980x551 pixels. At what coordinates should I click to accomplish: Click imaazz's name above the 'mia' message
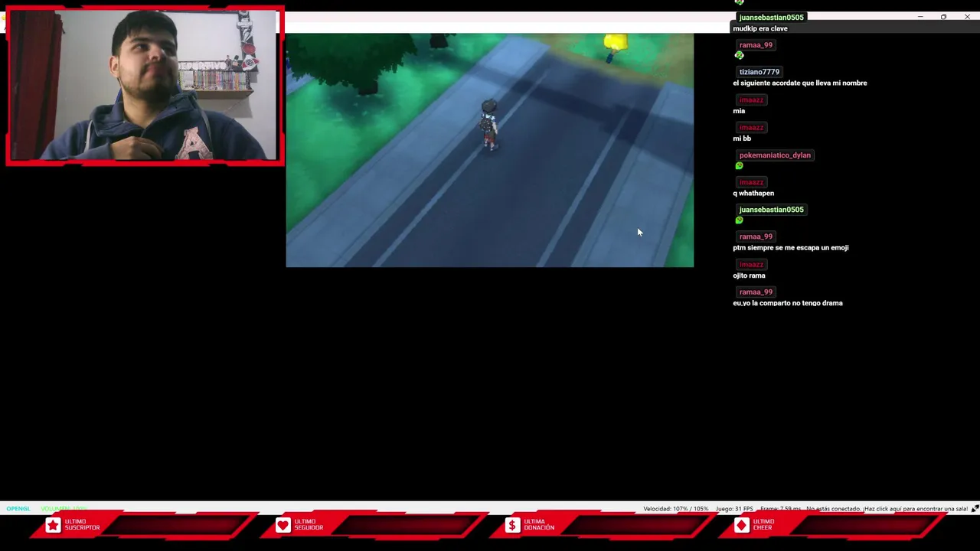(751, 99)
